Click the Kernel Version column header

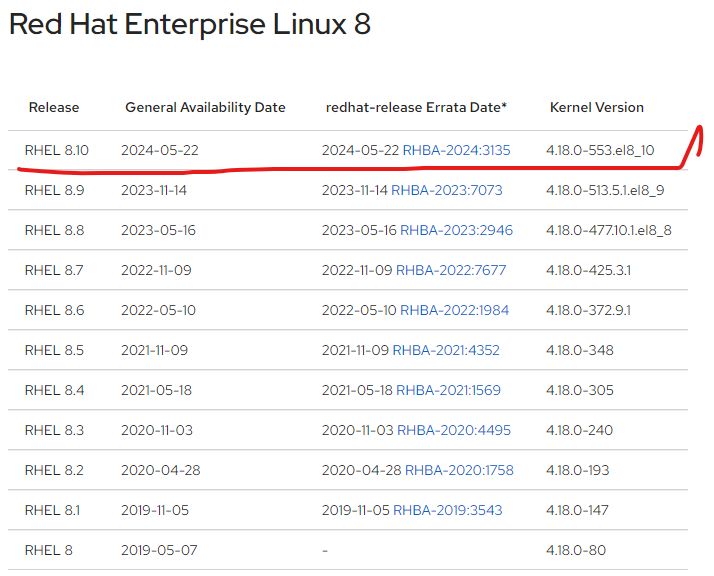coord(597,107)
